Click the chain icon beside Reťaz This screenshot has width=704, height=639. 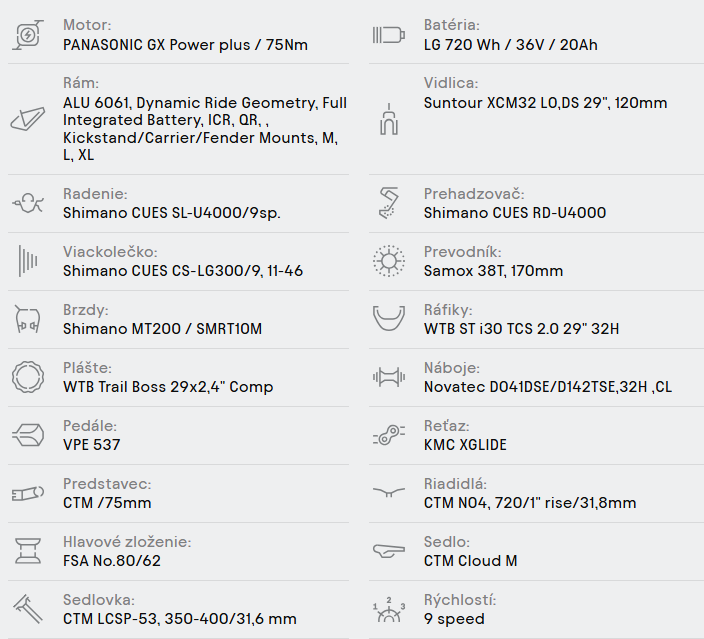click(388, 435)
